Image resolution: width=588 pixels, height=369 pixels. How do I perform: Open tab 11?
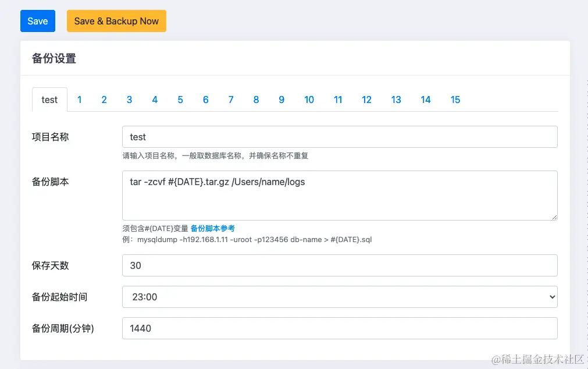338,100
